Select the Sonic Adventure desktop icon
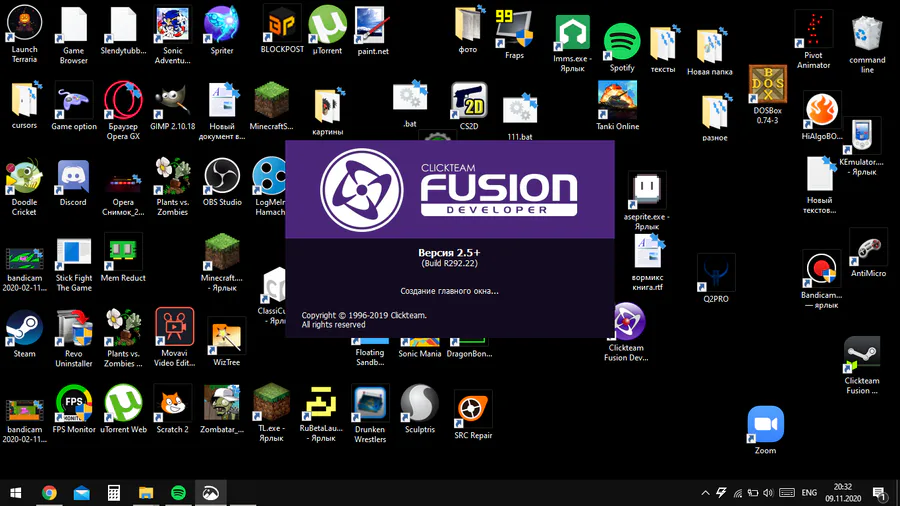 pyautogui.click(x=172, y=24)
